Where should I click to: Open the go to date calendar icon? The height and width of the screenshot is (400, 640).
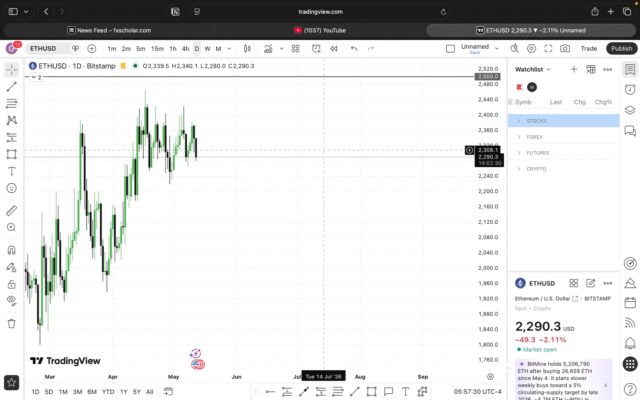[x=168, y=392]
